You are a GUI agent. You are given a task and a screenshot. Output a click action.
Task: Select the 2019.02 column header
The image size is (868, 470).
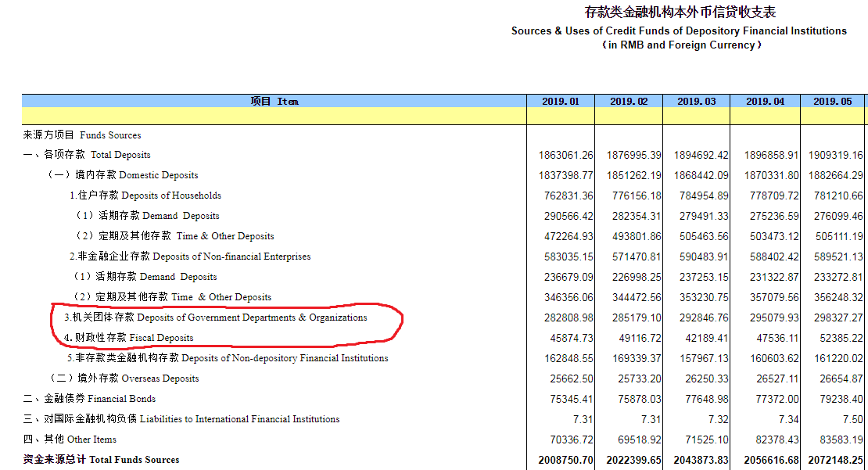[x=629, y=102]
